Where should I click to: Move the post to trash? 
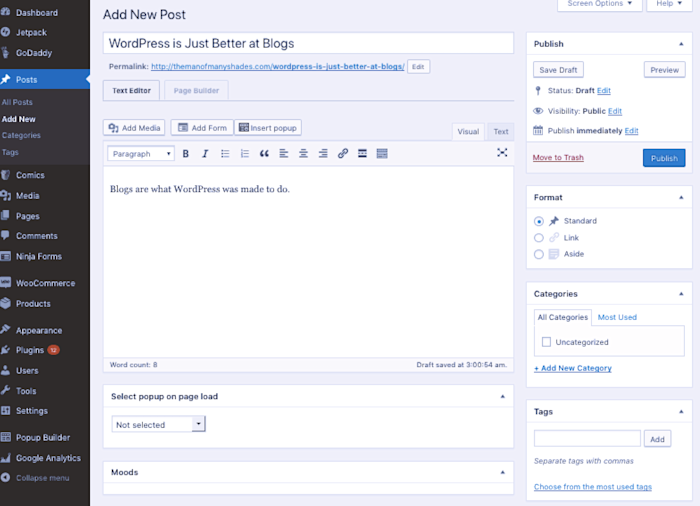click(558, 158)
